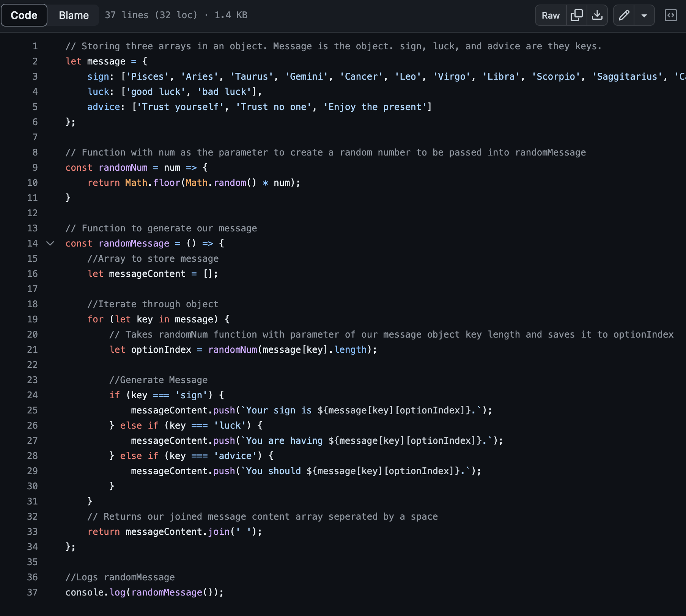
Task: Download the raw file icon
Action: (x=597, y=15)
